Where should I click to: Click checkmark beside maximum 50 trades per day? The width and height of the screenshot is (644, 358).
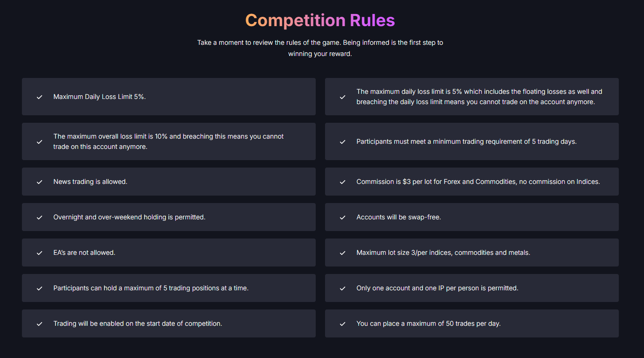[x=343, y=324]
